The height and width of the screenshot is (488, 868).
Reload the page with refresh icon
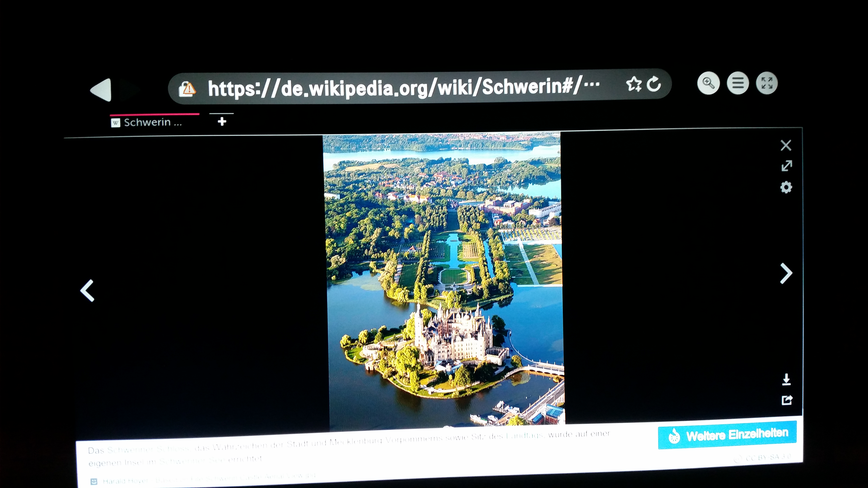pos(654,84)
